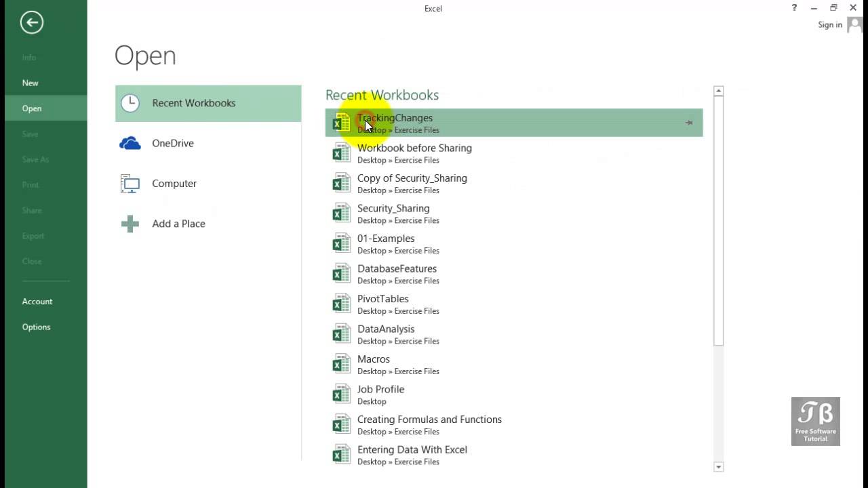Open the 01-Examples workbook
Image resolution: width=868 pixels, height=488 pixels.
coord(514,243)
